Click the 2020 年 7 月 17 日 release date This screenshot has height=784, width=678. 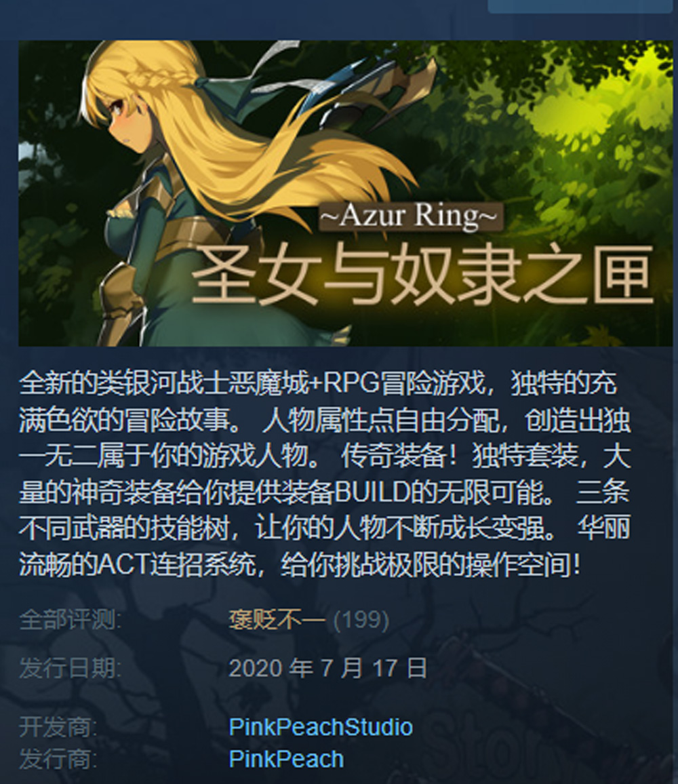[328, 668]
